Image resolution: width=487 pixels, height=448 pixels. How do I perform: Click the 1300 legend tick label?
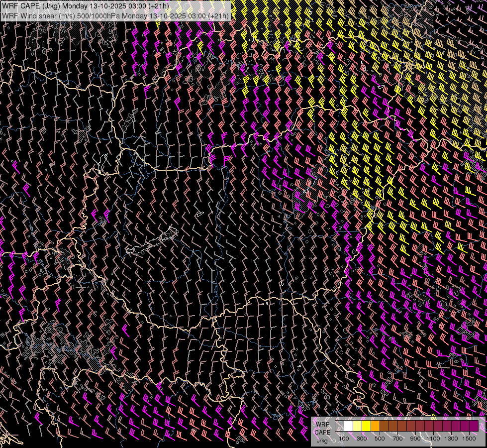pos(451,439)
